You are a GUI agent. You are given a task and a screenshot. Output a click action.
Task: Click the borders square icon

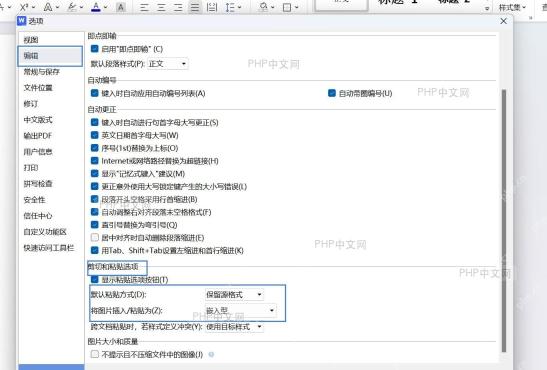coord(287,7)
